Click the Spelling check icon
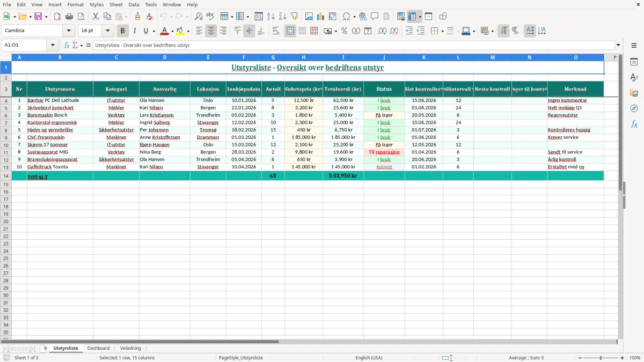The image size is (644, 362). click(210, 17)
